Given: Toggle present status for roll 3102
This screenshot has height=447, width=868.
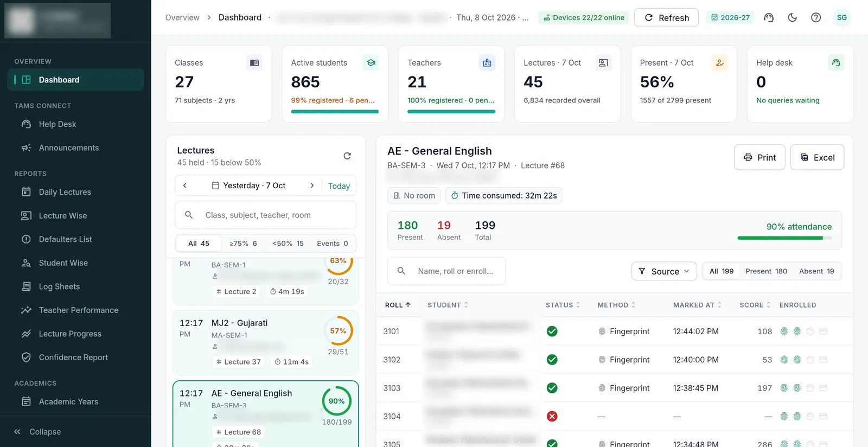Looking at the screenshot, I should point(552,360).
